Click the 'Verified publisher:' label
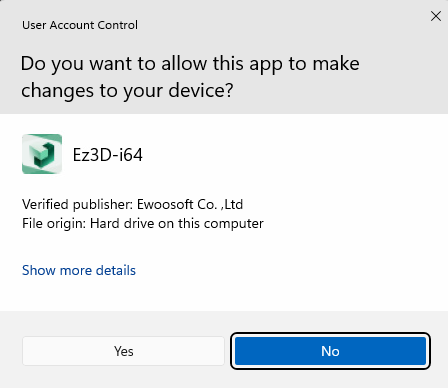The height and width of the screenshot is (388, 448). tap(78, 204)
